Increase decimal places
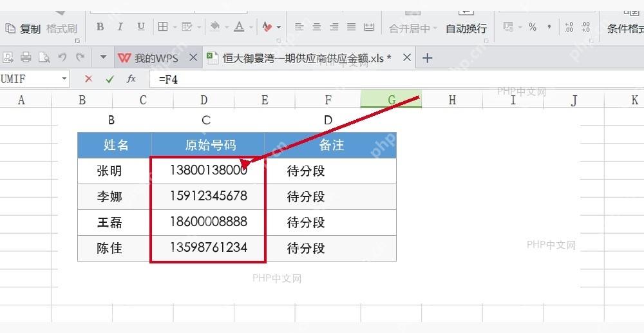 click(569, 27)
